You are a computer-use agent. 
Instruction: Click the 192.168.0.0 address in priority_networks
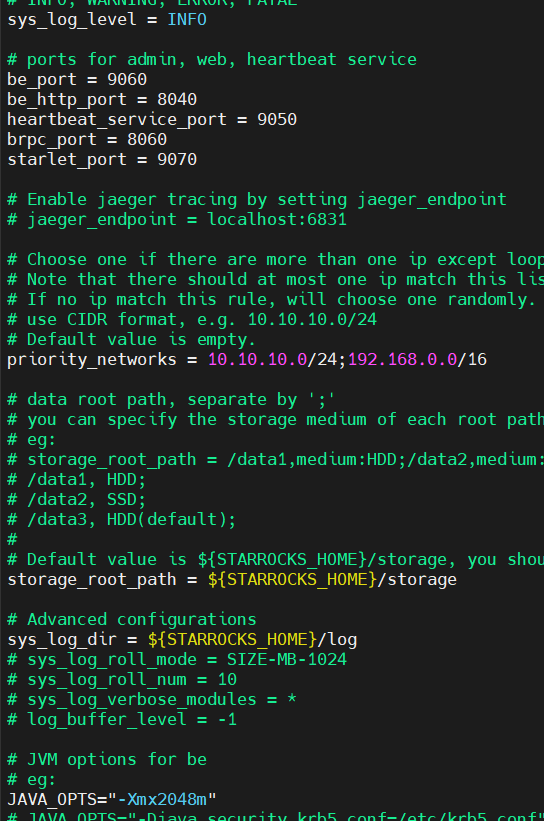click(x=402, y=360)
